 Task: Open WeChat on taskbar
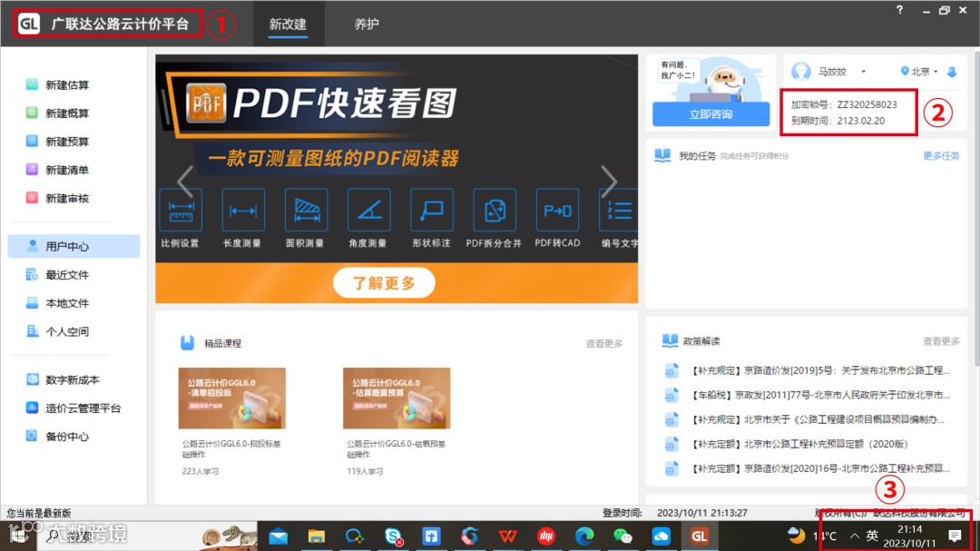pos(622,536)
